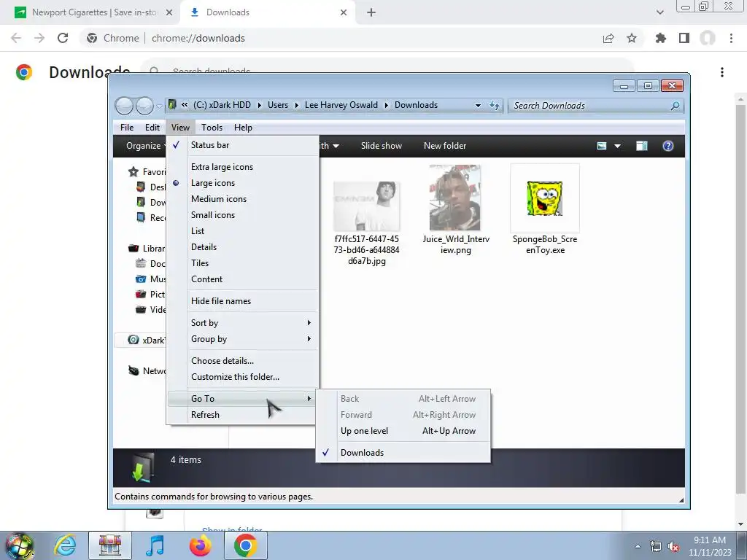Select the f7ffc517 jpg file thumbnail

point(366,206)
